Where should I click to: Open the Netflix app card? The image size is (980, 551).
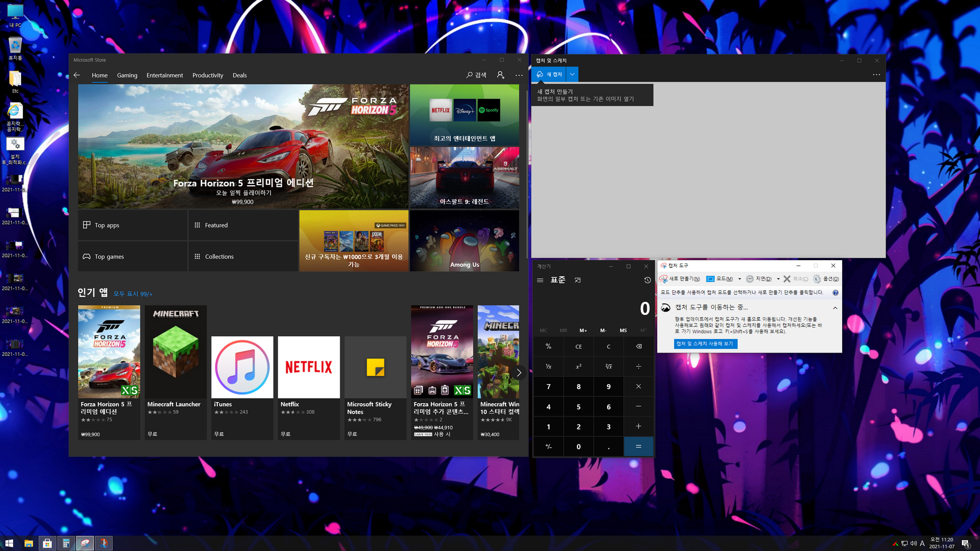coord(308,388)
